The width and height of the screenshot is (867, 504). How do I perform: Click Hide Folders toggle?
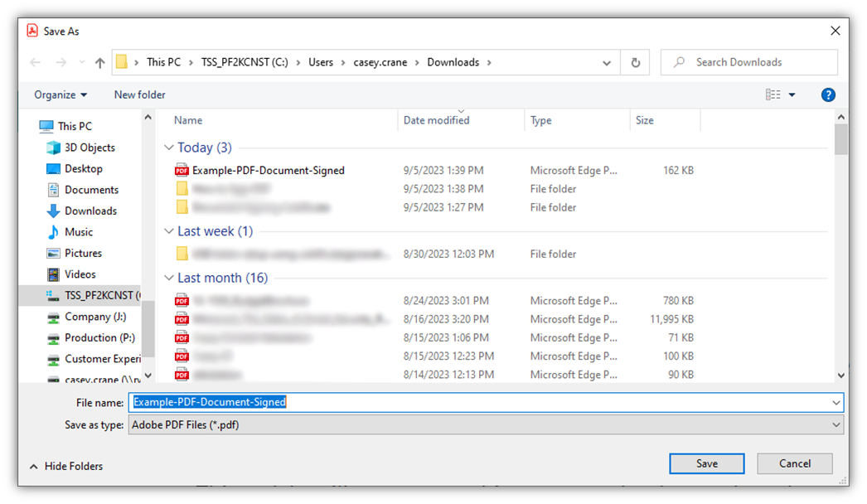coord(66,466)
